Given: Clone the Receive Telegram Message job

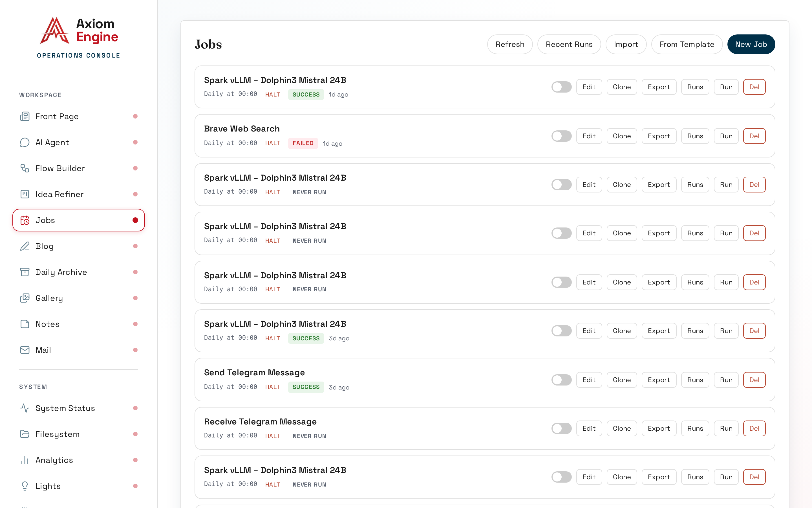Looking at the screenshot, I should [622, 428].
